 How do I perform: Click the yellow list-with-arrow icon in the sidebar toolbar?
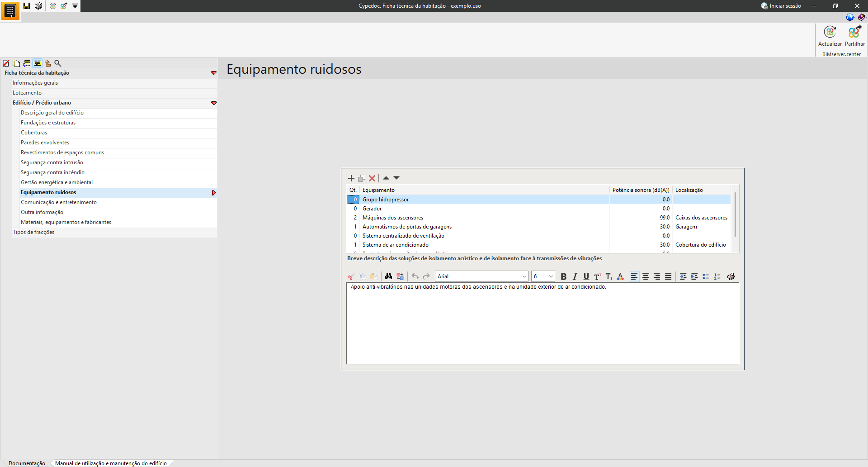[x=27, y=63]
